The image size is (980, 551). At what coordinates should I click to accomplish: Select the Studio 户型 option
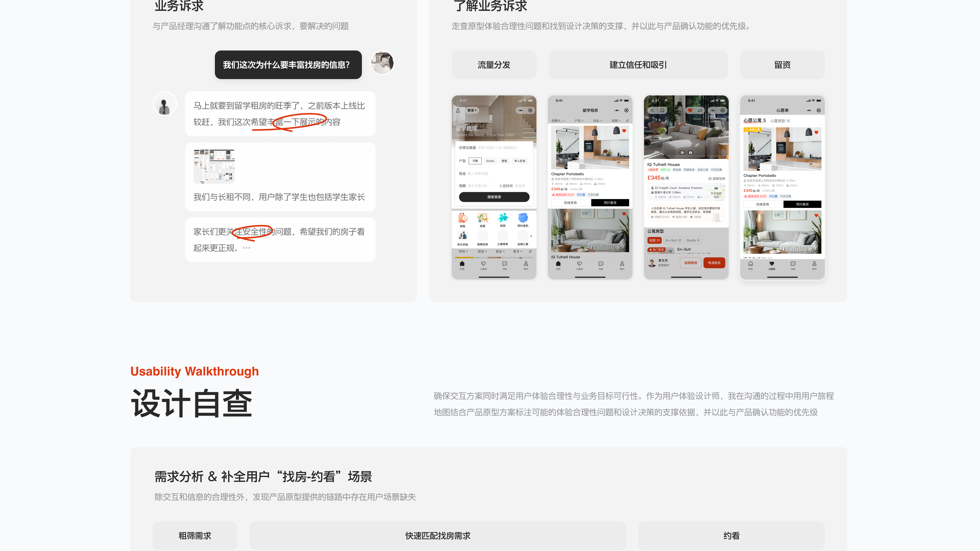(x=490, y=161)
